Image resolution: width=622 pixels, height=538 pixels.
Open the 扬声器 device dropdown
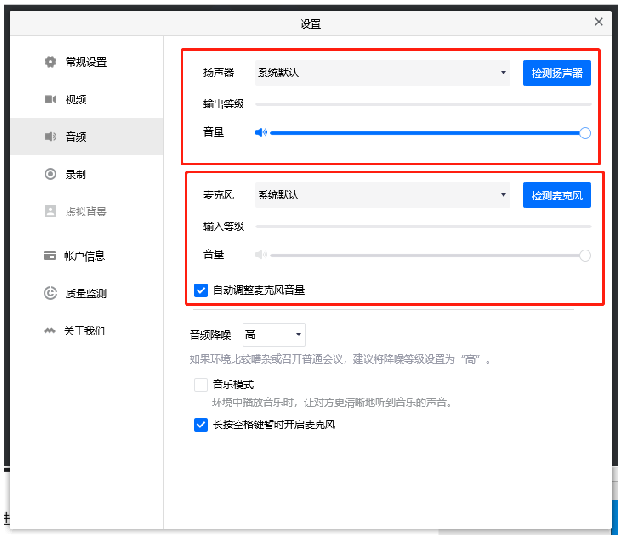pyautogui.click(x=383, y=73)
